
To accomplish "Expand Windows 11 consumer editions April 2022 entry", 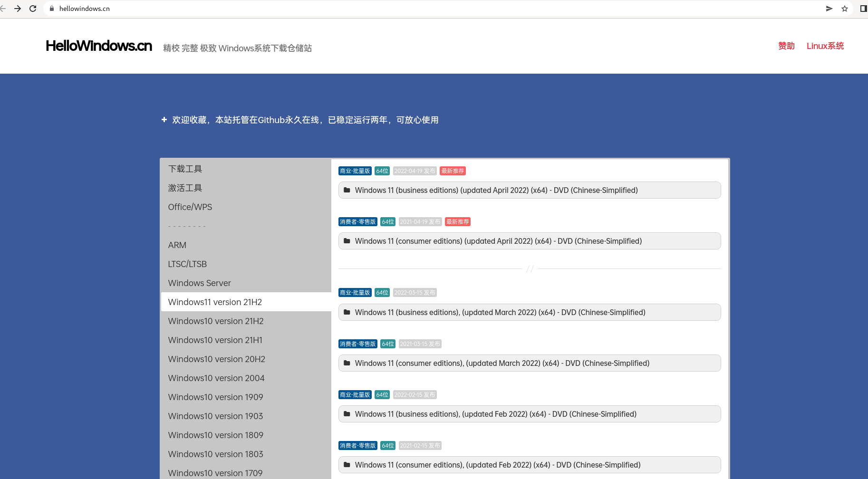I will coord(530,241).
